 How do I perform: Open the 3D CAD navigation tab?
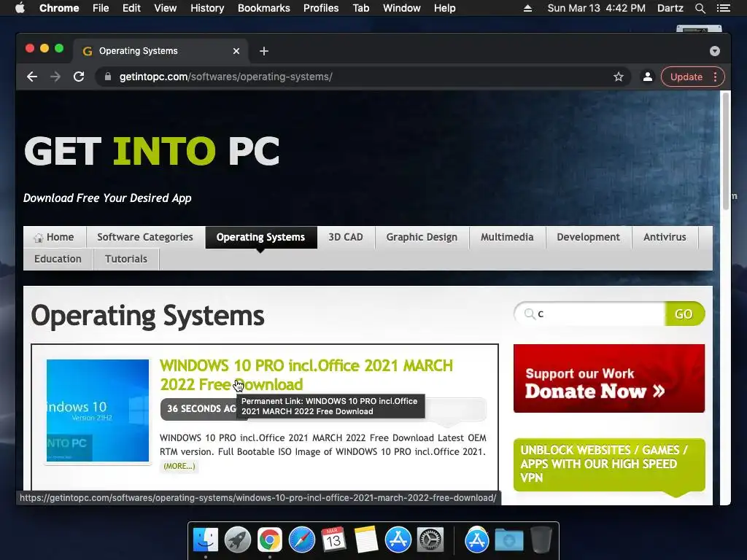click(x=345, y=237)
